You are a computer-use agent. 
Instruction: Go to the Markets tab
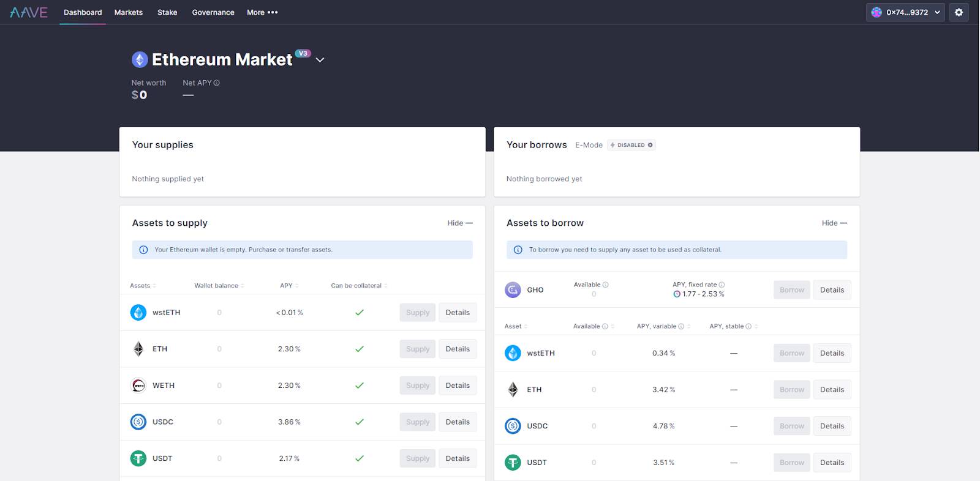[129, 12]
